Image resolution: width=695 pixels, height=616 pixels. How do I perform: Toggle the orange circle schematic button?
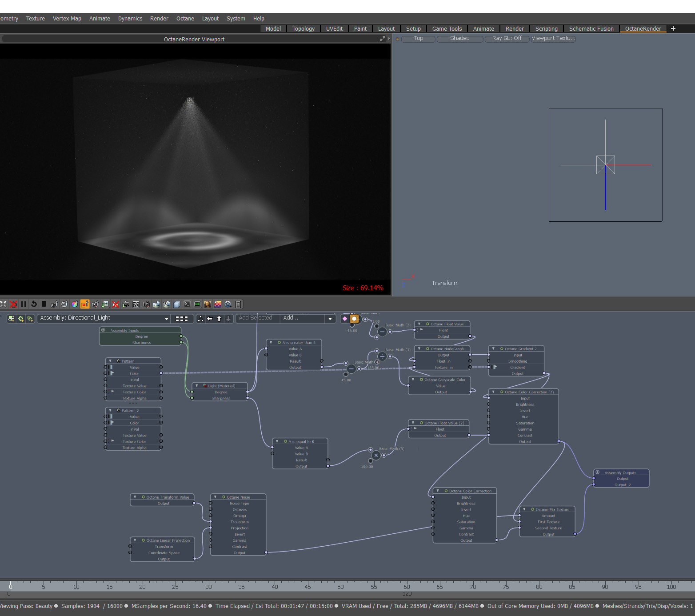[354, 319]
